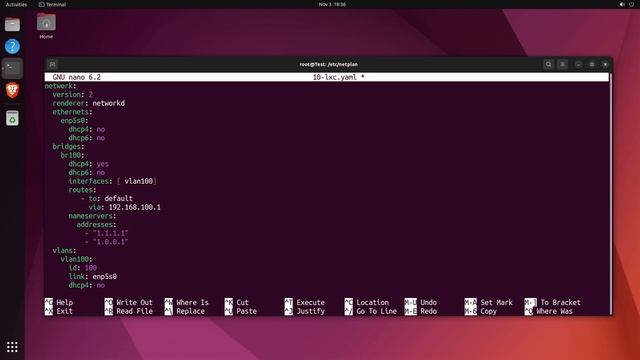Launch Brave browser from the dock
Screen dimensions: 640x360
[x=12, y=90]
